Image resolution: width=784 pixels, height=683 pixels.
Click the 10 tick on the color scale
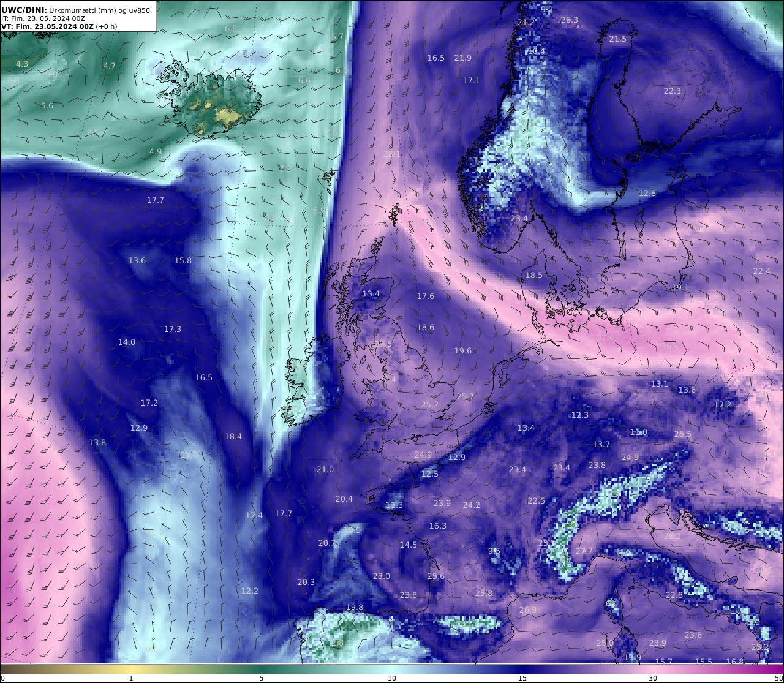click(x=392, y=678)
